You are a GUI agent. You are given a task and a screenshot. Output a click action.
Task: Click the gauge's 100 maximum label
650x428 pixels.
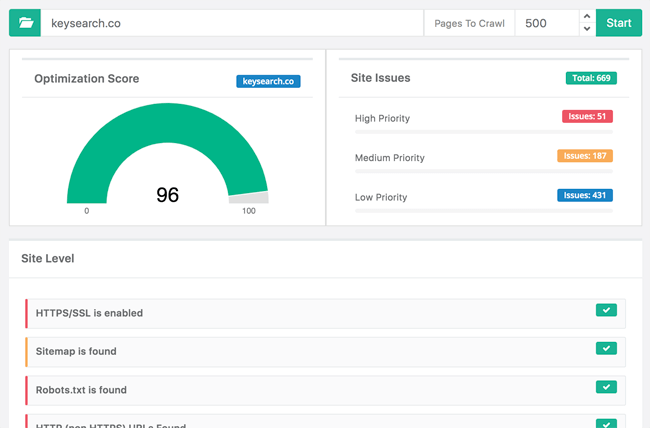(x=249, y=211)
